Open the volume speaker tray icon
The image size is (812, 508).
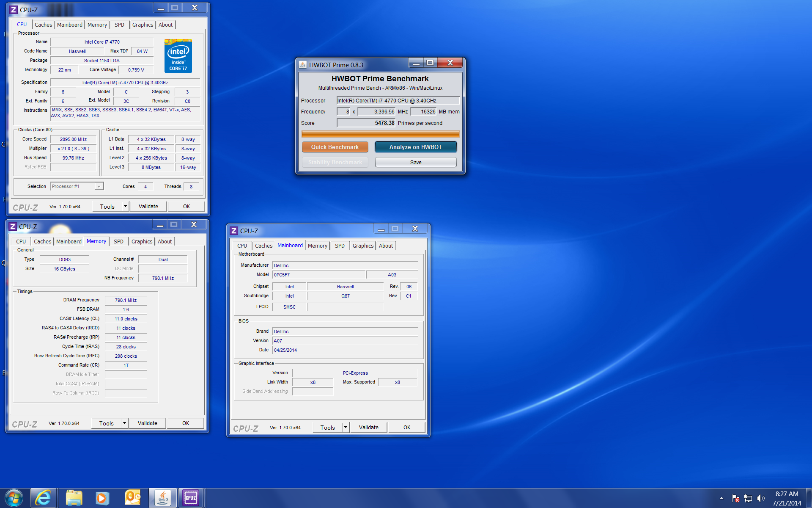(x=760, y=498)
